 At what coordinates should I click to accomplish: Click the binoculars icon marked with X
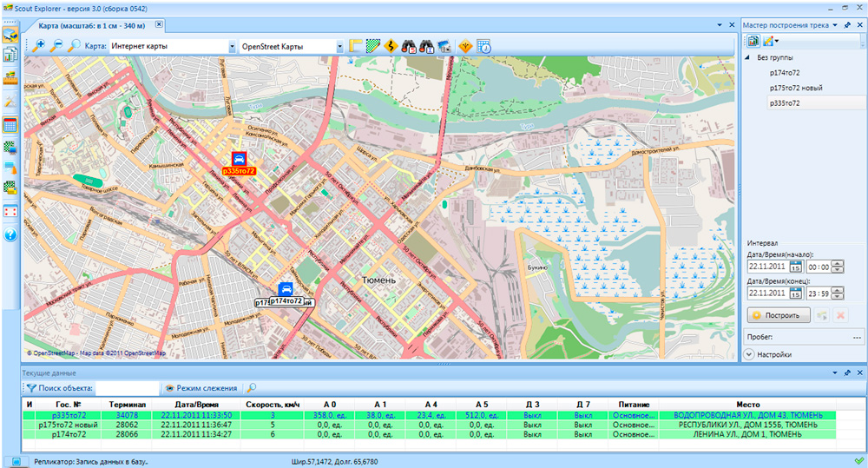[x=426, y=47]
